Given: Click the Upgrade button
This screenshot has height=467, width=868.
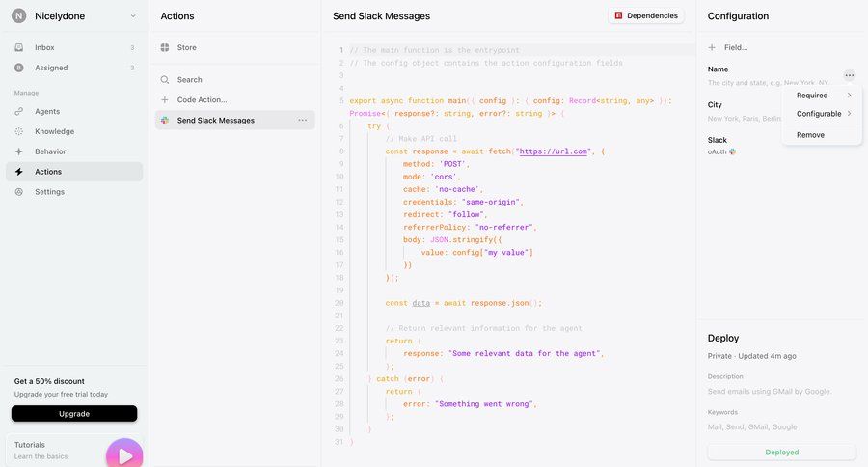Looking at the screenshot, I should click(74, 414).
